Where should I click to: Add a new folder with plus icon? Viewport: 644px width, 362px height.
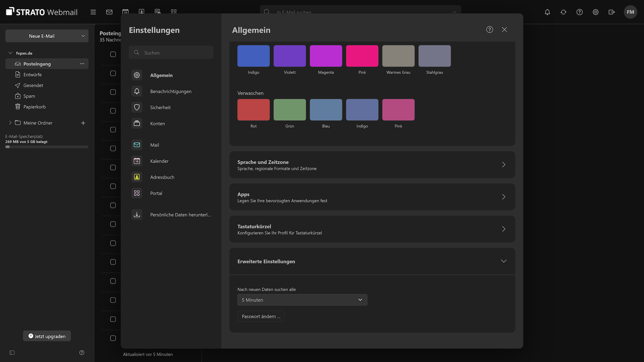pyautogui.click(x=83, y=123)
